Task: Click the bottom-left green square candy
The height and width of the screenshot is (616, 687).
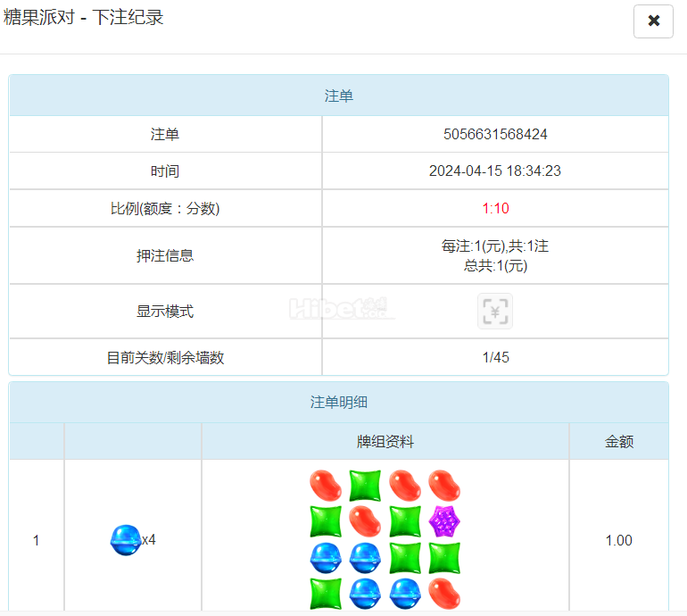Action: [x=326, y=594]
